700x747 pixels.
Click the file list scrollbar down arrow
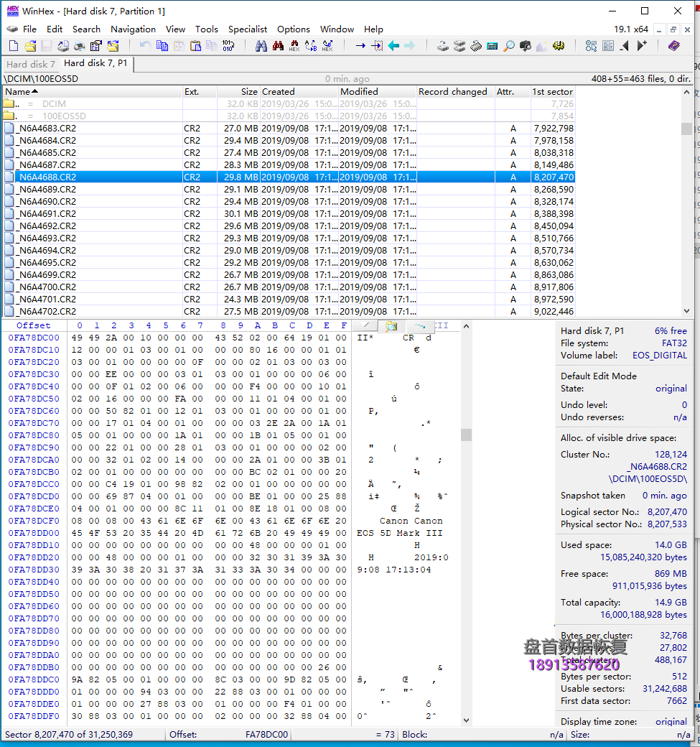tap(686, 310)
